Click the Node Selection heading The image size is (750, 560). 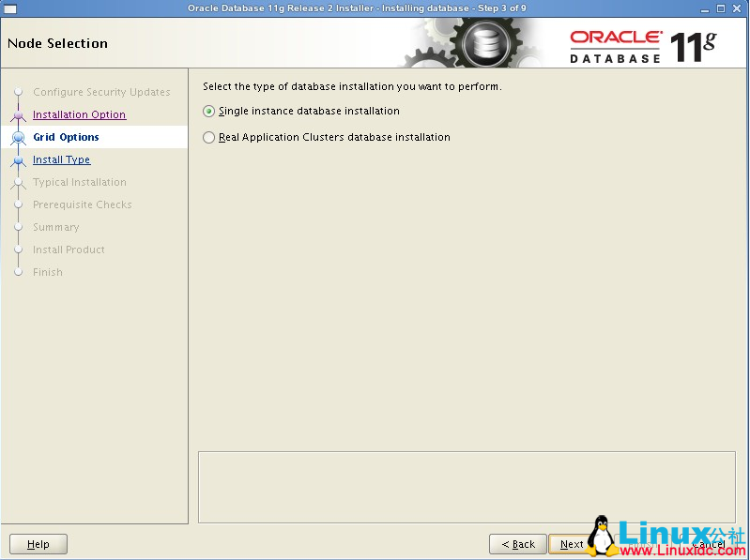(57, 43)
